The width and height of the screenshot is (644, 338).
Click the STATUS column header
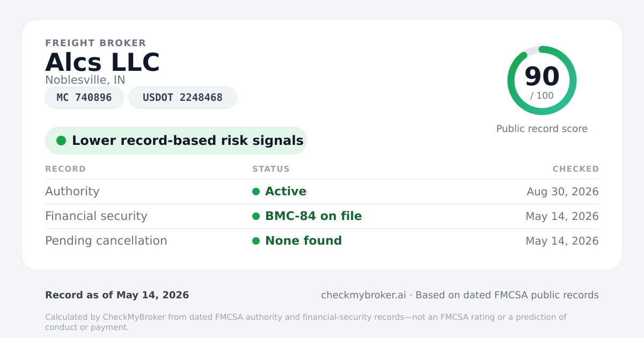coord(271,169)
